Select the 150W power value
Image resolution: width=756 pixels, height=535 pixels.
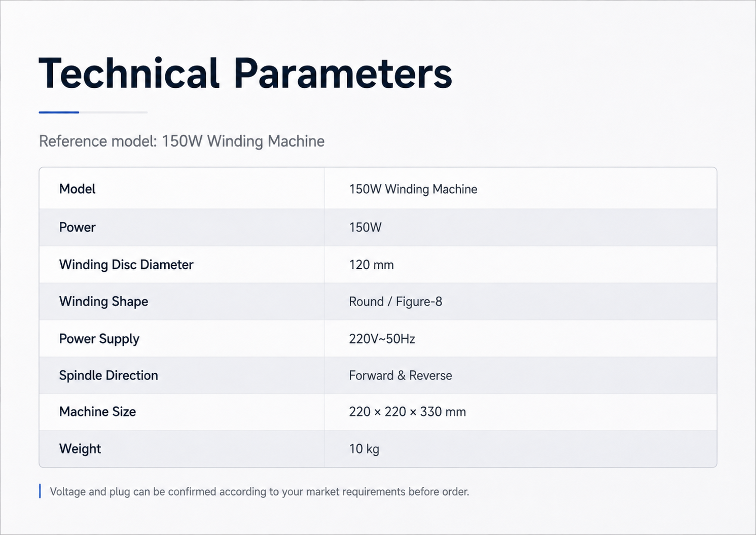365,227
